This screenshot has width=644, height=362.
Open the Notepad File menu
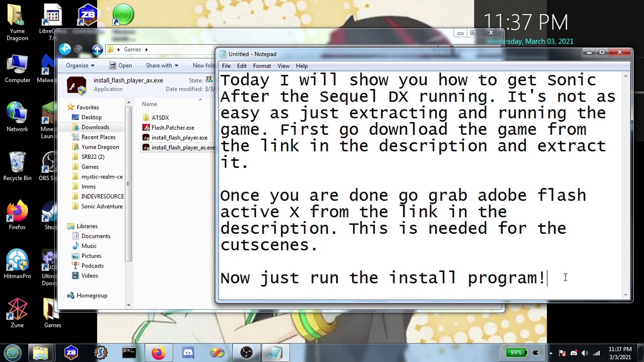226,66
